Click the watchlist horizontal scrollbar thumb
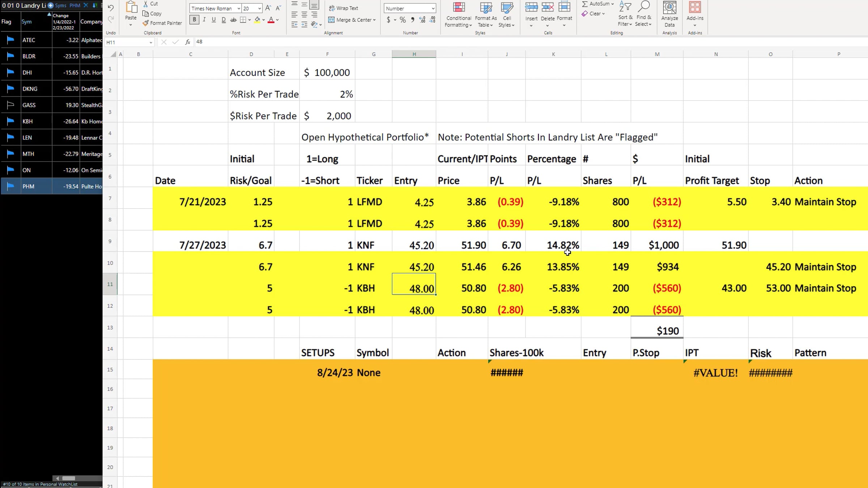Screen dimensions: 868x488 tap(68, 478)
